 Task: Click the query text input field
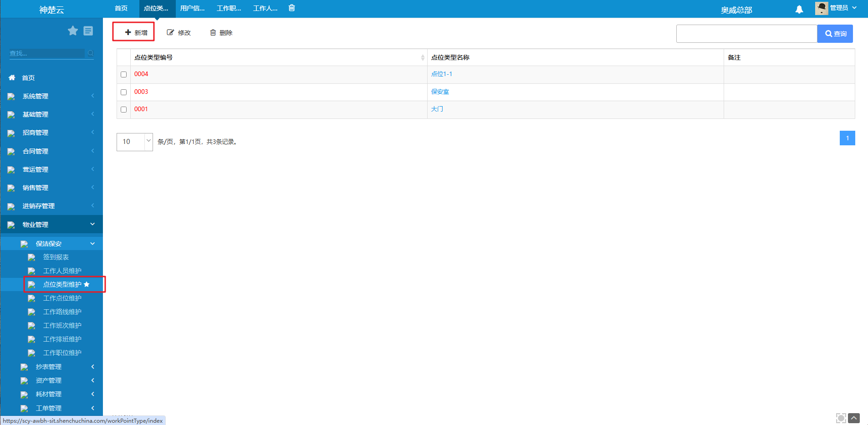pos(746,34)
